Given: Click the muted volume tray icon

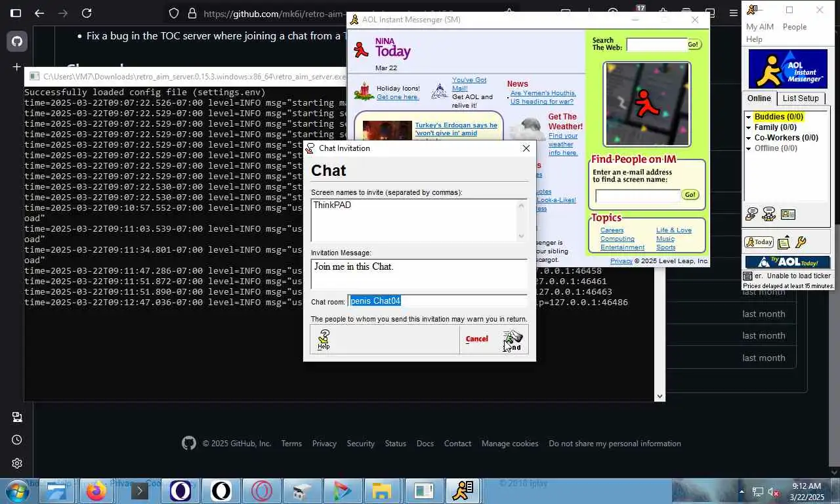Looking at the screenshot, I should click(x=774, y=492).
